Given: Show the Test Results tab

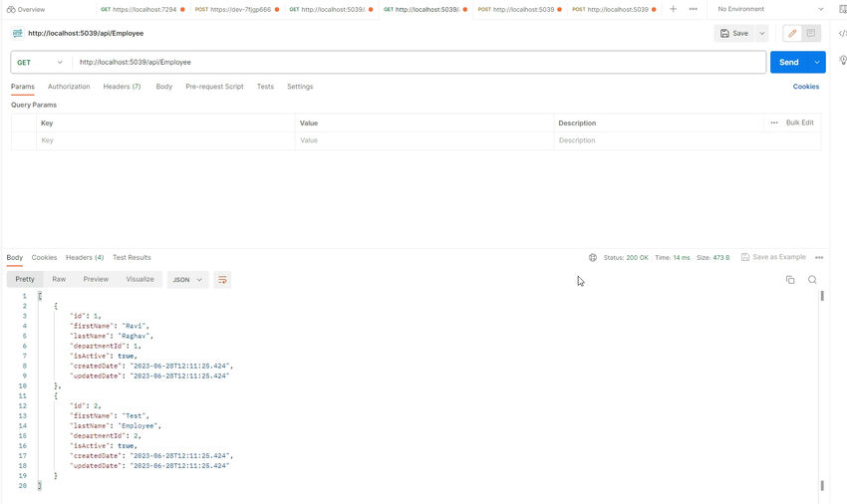Looking at the screenshot, I should (132, 258).
